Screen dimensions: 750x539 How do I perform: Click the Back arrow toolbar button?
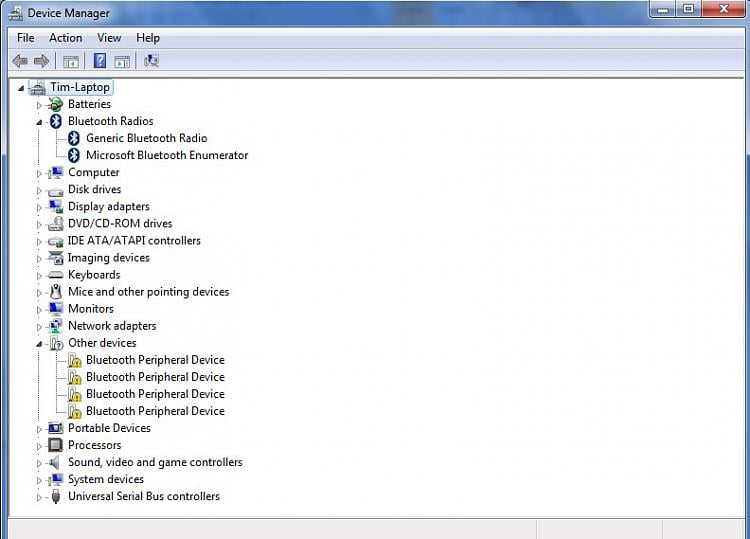20,61
